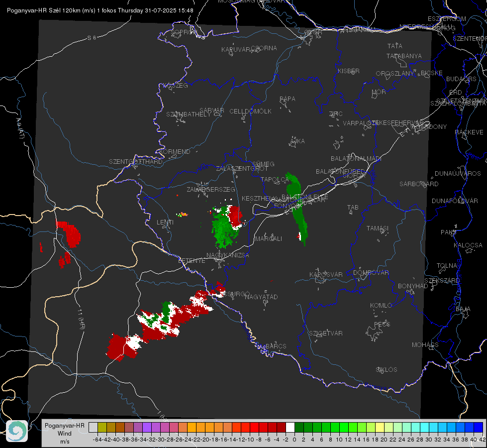Select the pink swatch between -28 and -26

coord(174,428)
